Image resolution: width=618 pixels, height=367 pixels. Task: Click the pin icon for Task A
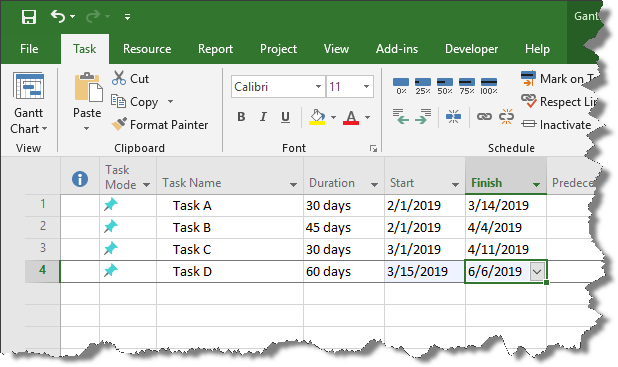pyautogui.click(x=111, y=205)
